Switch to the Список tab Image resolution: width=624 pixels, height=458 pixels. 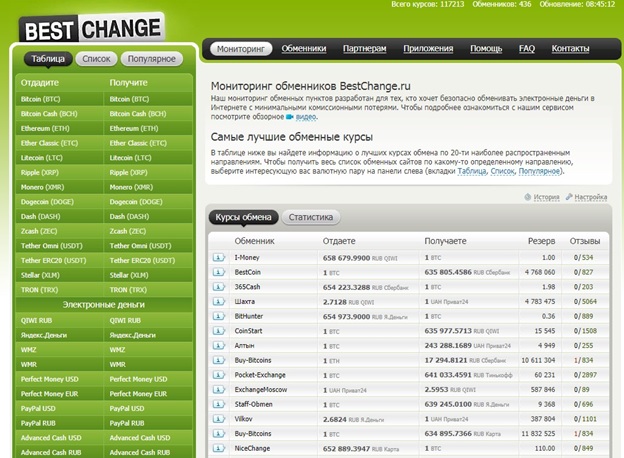point(96,59)
